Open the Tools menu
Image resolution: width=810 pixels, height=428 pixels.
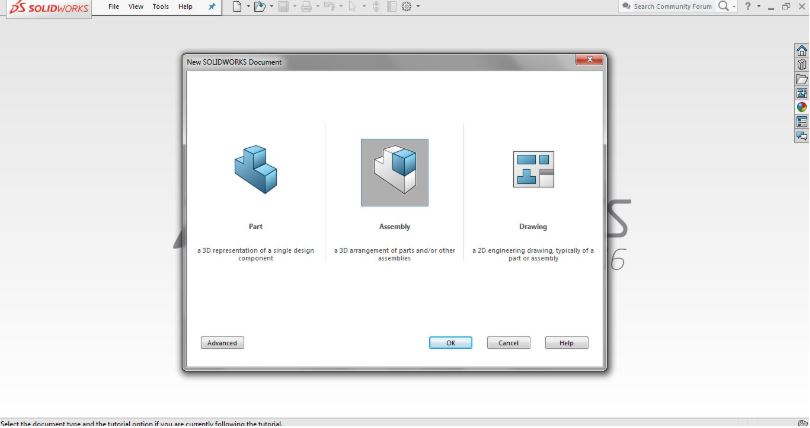coord(161,7)
